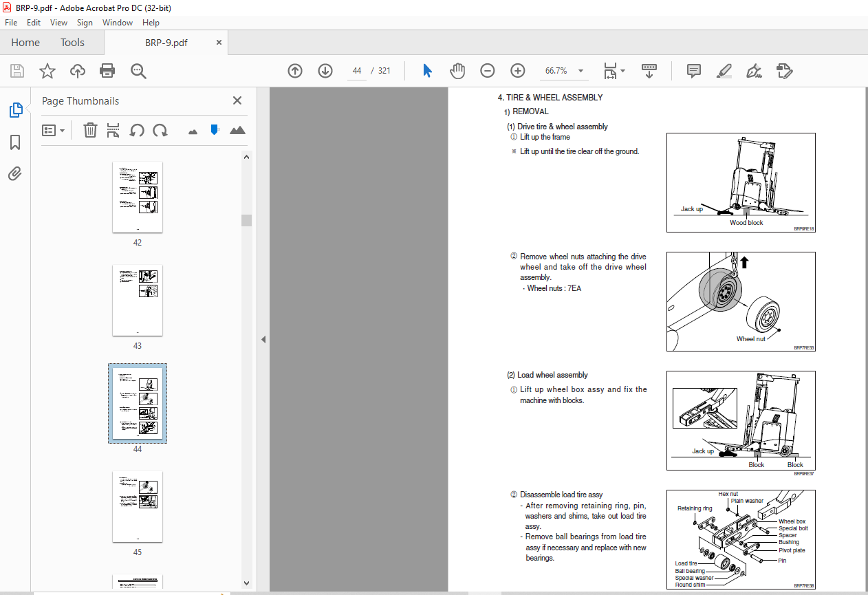Print the document using the printer icon

(x=107, y=71)
